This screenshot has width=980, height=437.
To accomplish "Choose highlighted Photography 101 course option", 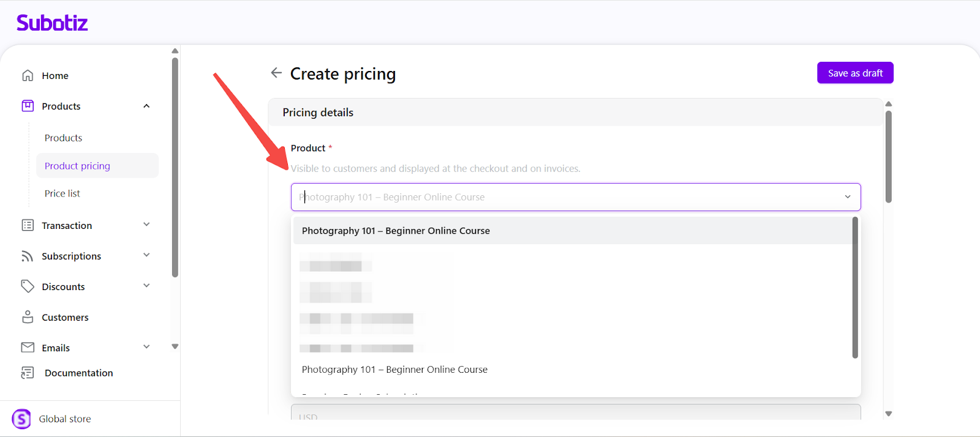I will pyautogui.click(x=396, y=231).
